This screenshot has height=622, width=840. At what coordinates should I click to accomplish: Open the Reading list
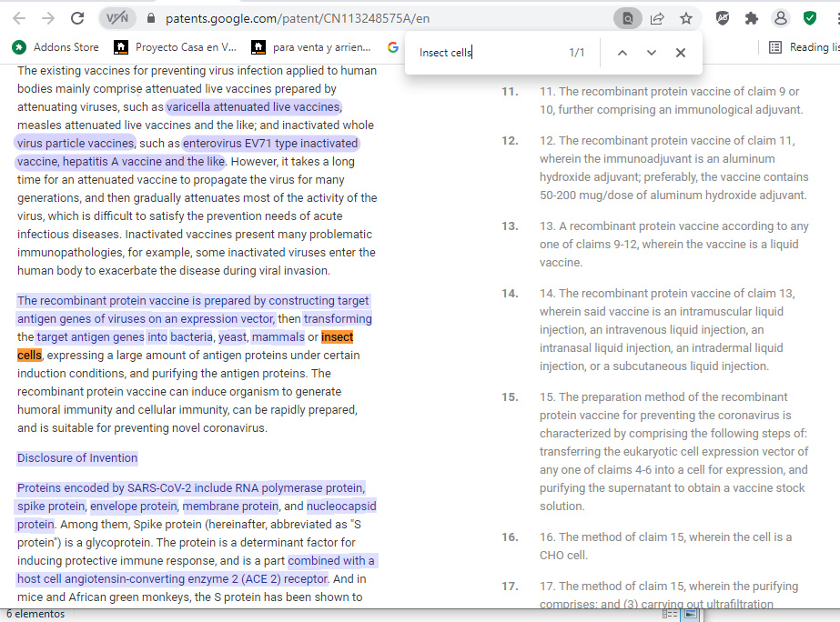pos(801,47)
